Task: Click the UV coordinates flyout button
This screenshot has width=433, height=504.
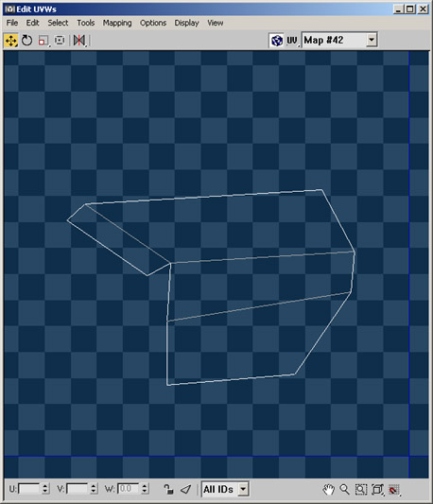Action: (x=292, y=41)
